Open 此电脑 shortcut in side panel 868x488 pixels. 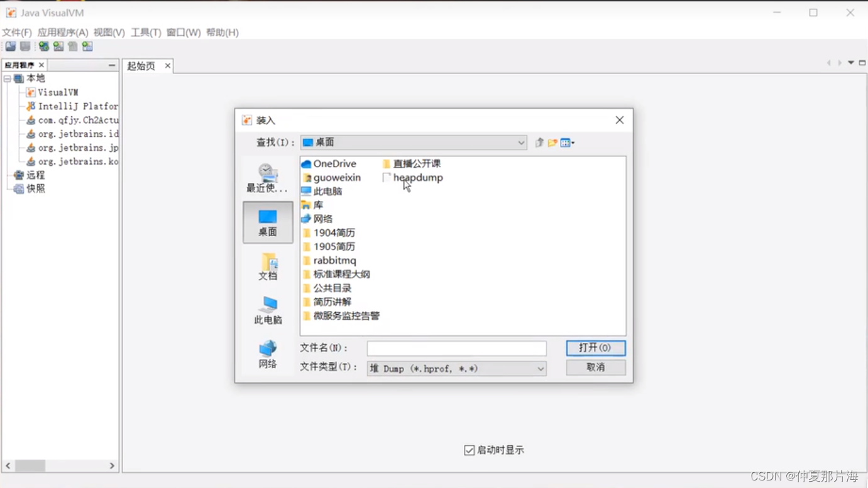[x=268, y=310]
